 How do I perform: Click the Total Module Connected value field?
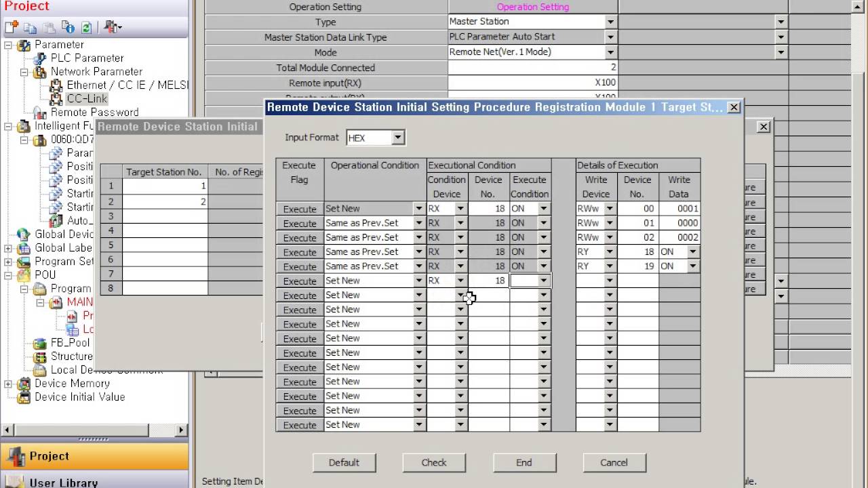(533, 68)
